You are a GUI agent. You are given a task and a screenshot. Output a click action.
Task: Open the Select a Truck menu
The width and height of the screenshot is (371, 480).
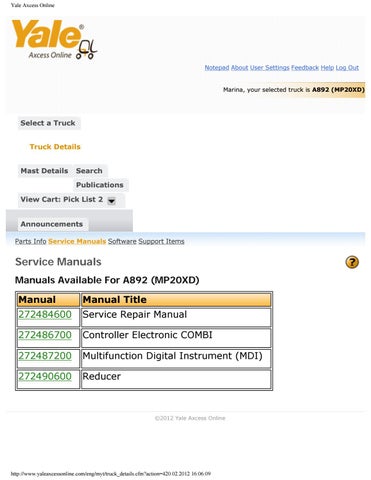coord(48,123)
